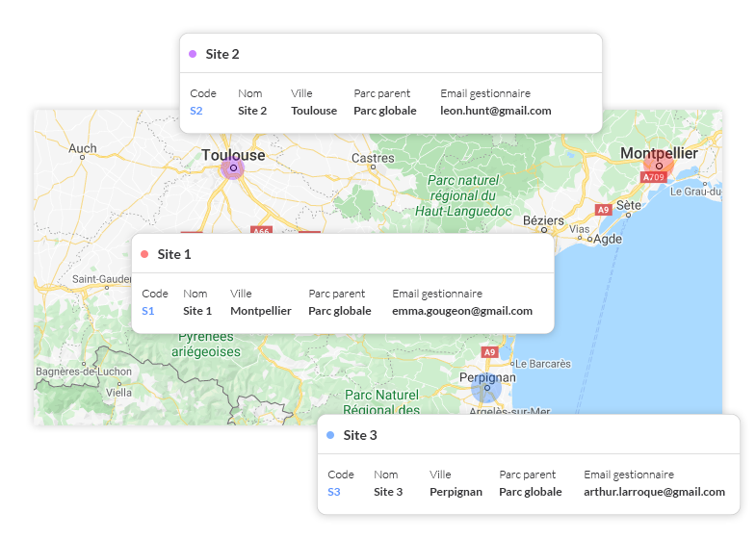Click Parc globale in Site 1 card
756x539 pixels.
tap(339, 311)
